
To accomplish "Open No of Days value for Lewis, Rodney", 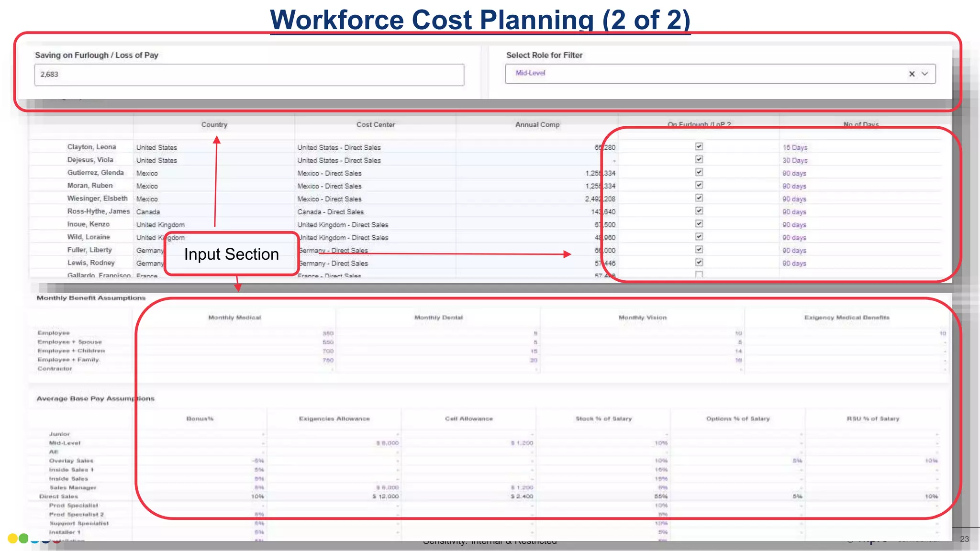I will pos(794,264).
